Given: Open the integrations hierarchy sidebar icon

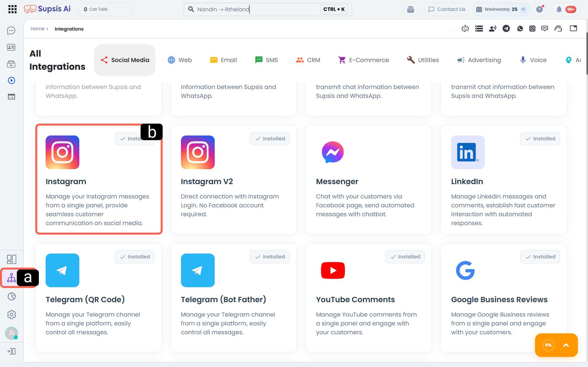Looking at the screenshot, I should (x=11, y=278).
